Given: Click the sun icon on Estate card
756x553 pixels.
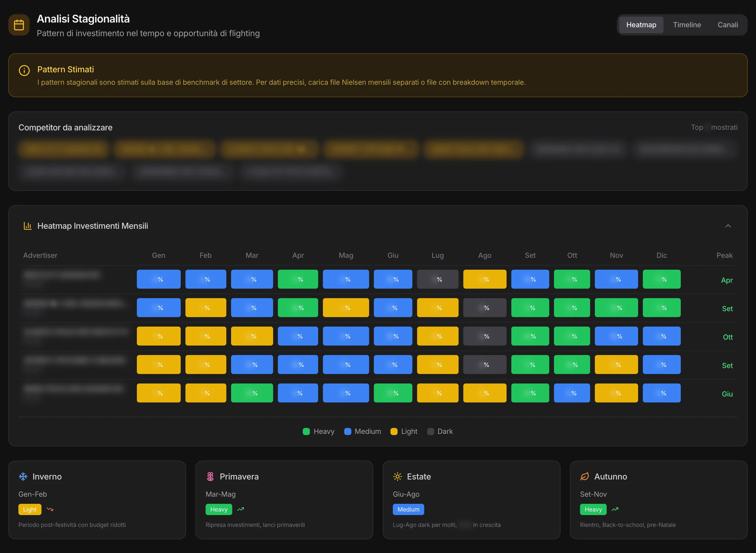Looking at the screenshot, I should pyautogui.click(x=397, y=476).
